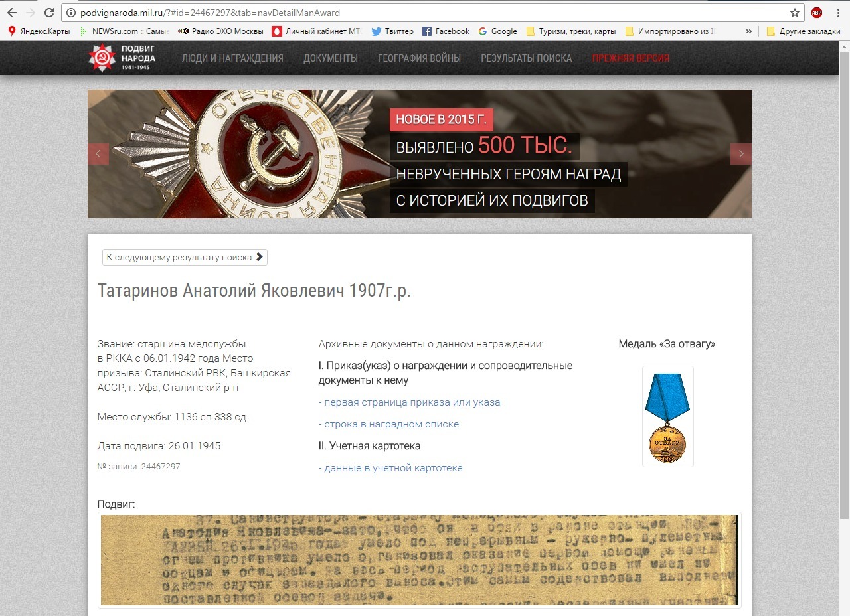The width and height of the screenshot is (850, 616).
Task: Reload the page with refresh icon
Action: 49,13
